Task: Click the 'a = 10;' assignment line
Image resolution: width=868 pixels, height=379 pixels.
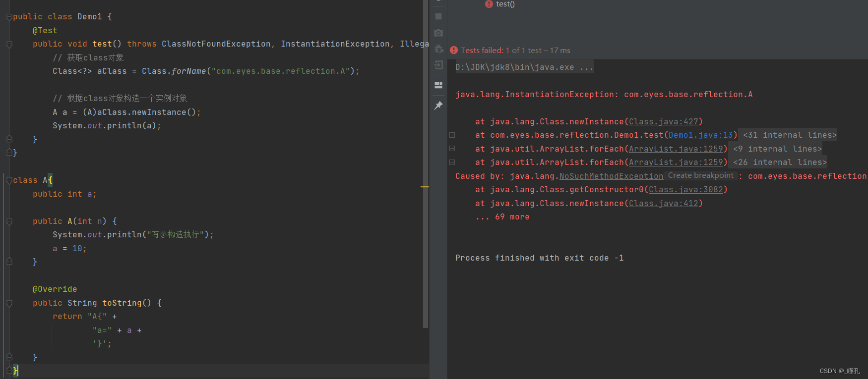Action: [x=69, y=248]
